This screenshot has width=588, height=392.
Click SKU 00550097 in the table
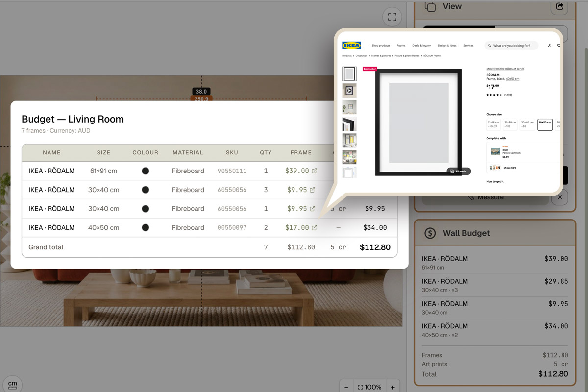232,228
